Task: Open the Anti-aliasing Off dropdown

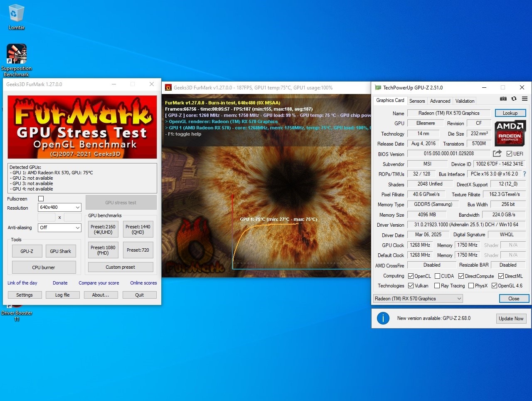Action: click(59, 228)
